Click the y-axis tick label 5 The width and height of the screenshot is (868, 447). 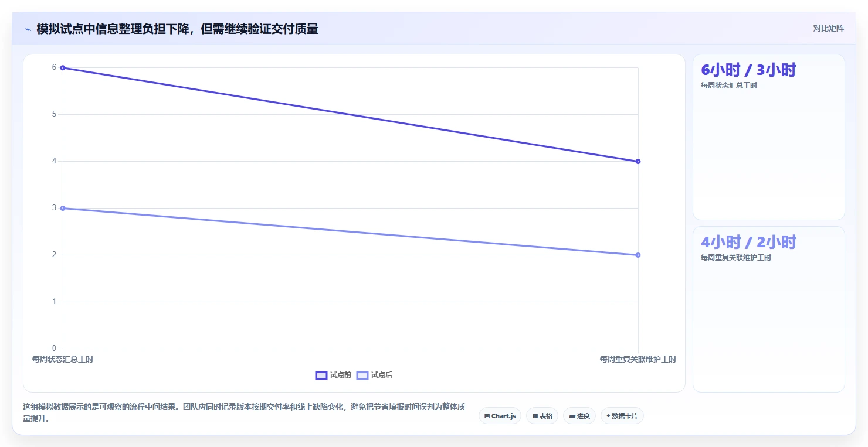tap(54, 114)
